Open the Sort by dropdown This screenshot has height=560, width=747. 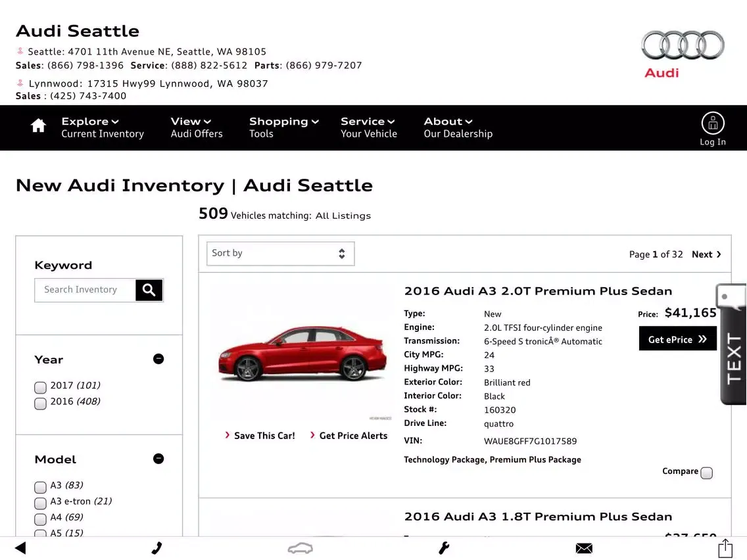pyautogui.click(x=280, y=253)
